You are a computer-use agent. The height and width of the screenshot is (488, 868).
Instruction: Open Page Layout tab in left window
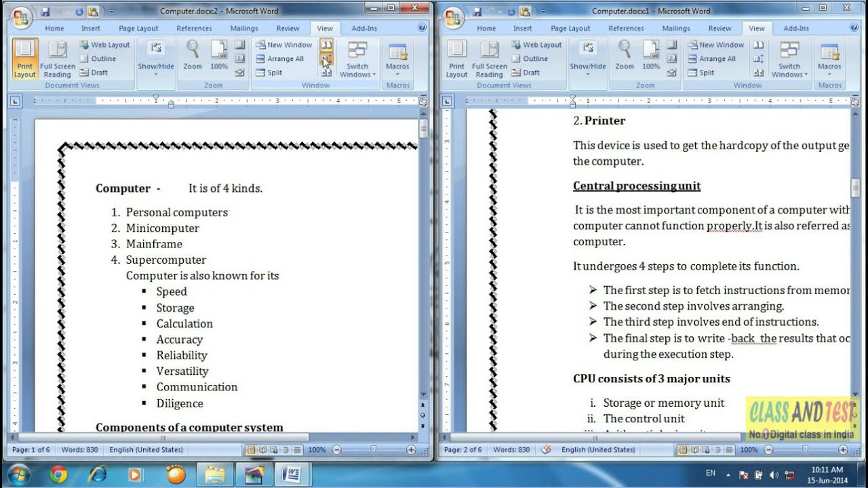click(x=138, y=28)
